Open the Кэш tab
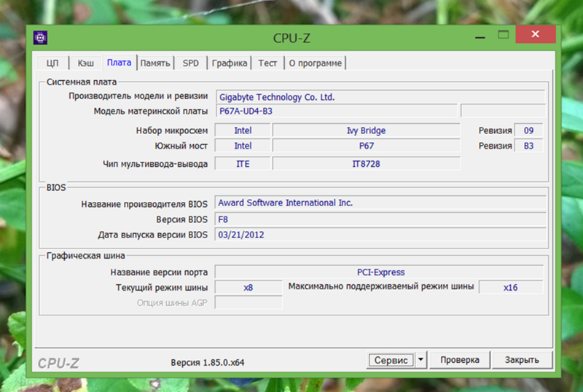Screen dimensions: 583x392 [85, 63]
